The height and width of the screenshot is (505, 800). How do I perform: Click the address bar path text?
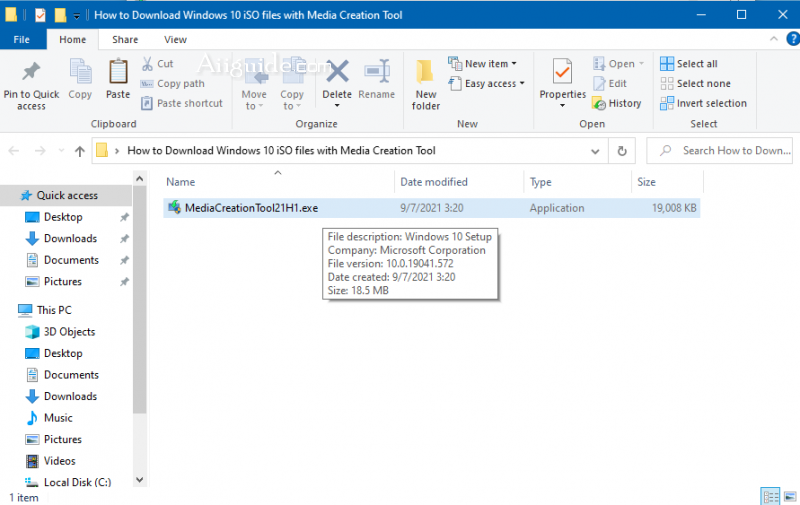coord(281,150)
